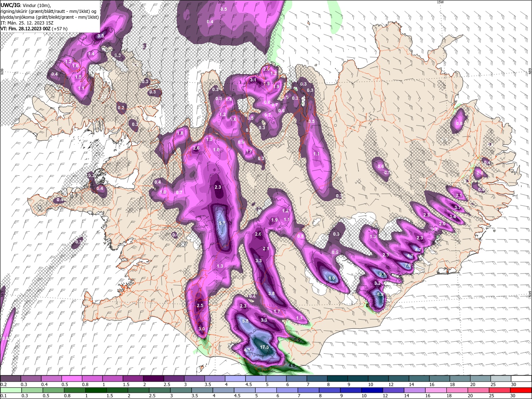The height and width of the screenshot is (399, 532).
Task: Click the 3.8 value label on the map
Action: [271, 293]
